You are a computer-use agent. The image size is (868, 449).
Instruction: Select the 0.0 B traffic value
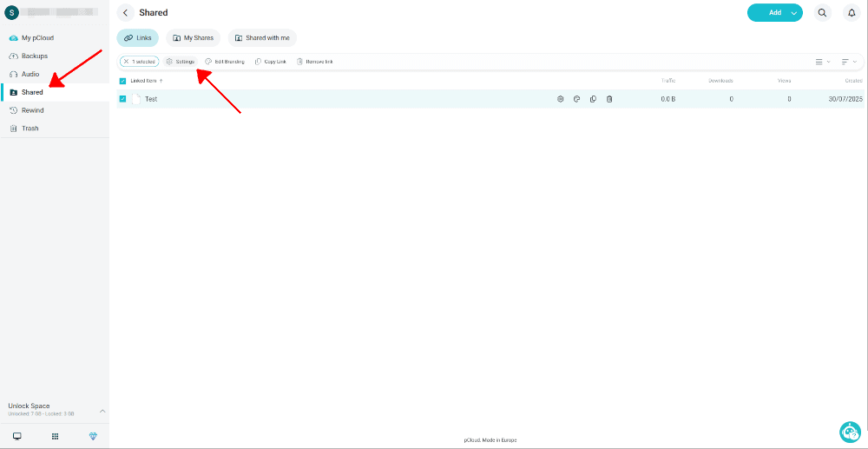click(x=668, y=99)
